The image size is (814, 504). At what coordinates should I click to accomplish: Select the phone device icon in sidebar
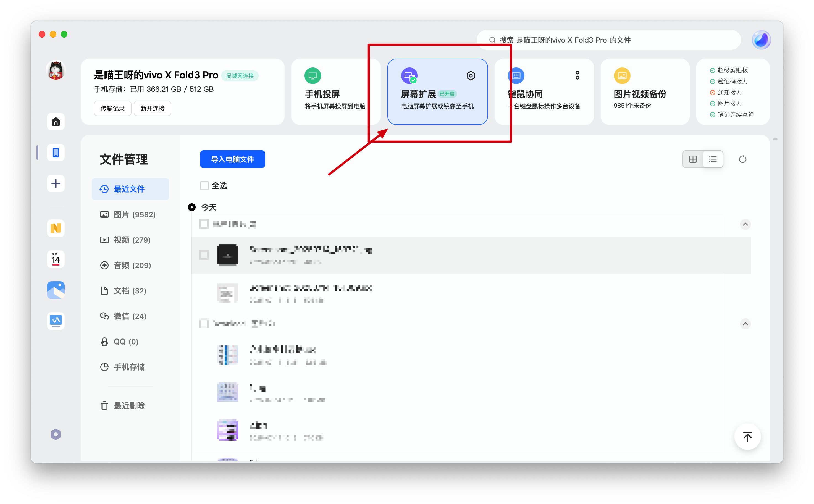56,153
